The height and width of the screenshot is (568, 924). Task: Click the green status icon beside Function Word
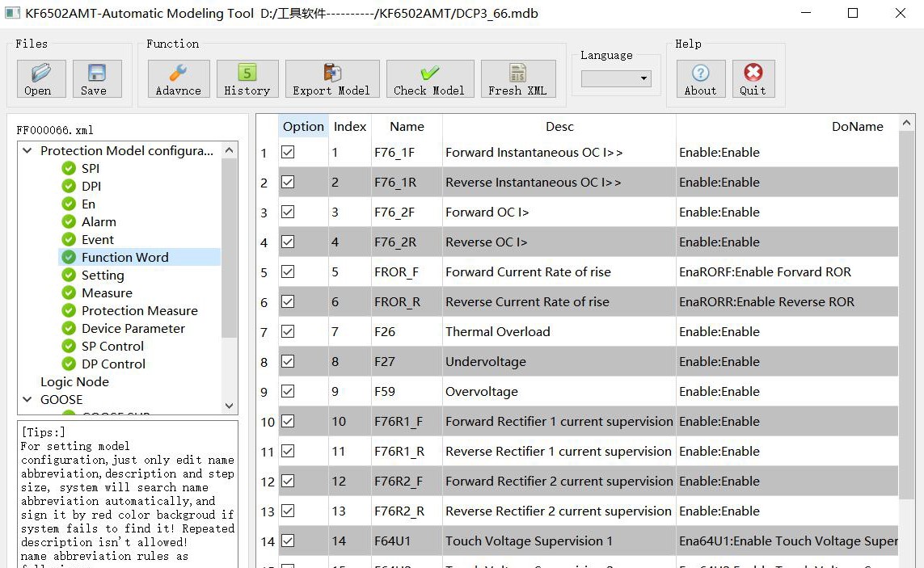69,257
